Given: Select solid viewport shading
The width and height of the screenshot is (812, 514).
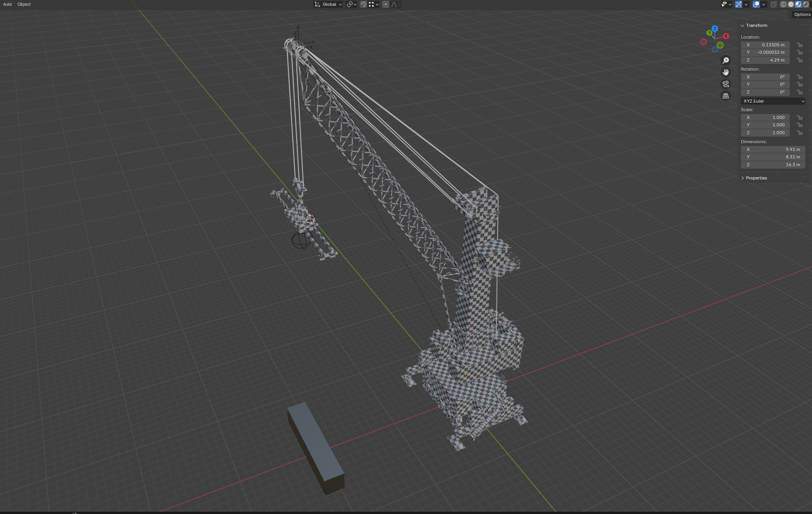Looking at the screenshot, I should (x=791, y=4).
